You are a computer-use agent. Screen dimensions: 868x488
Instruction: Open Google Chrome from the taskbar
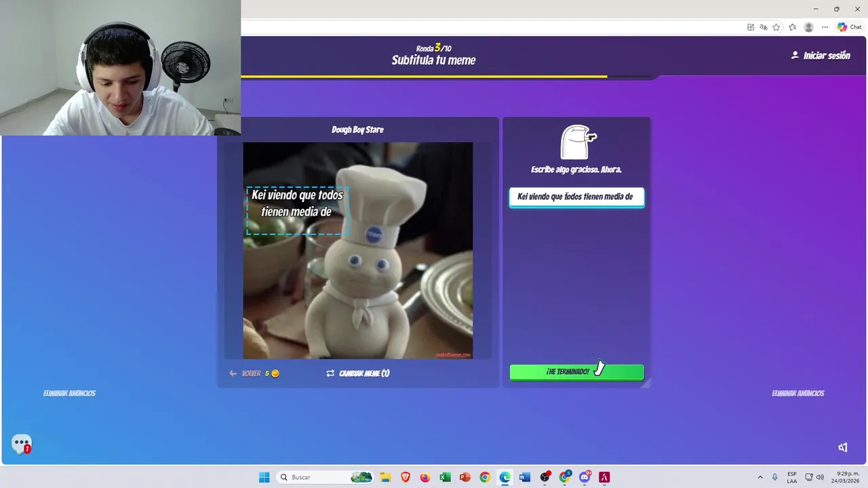coord(484,477)
